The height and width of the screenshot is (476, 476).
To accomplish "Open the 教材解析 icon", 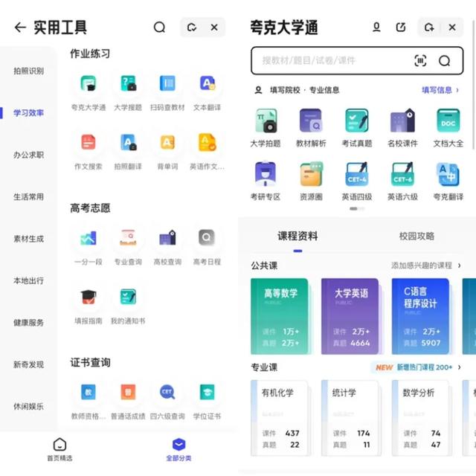I will click(311, 120).
